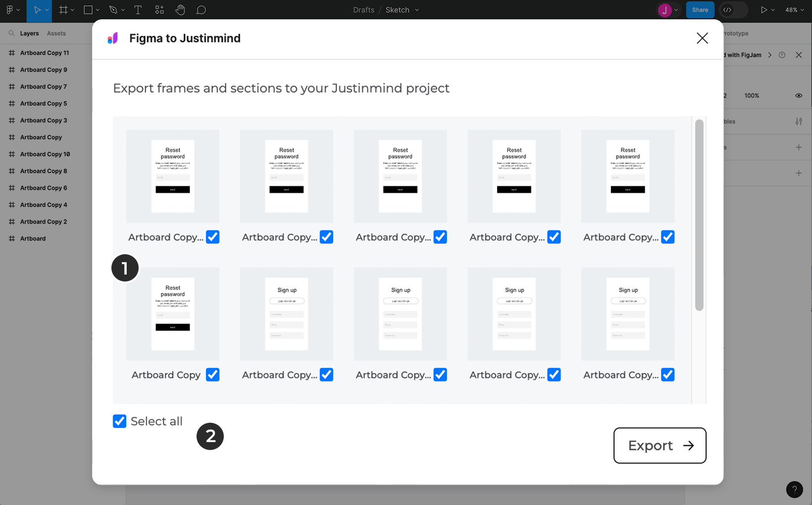
Task: Expand Pen tool options chevron
Action: [123, 10]
